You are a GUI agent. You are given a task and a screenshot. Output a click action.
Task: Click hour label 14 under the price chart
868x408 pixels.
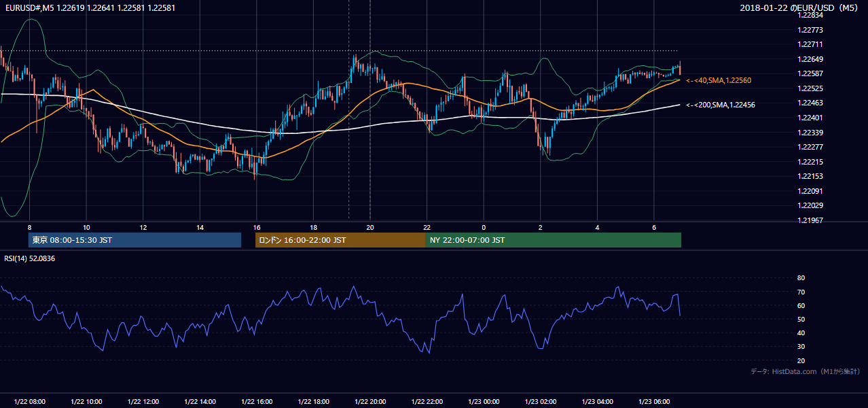click(x=200, y=227)
